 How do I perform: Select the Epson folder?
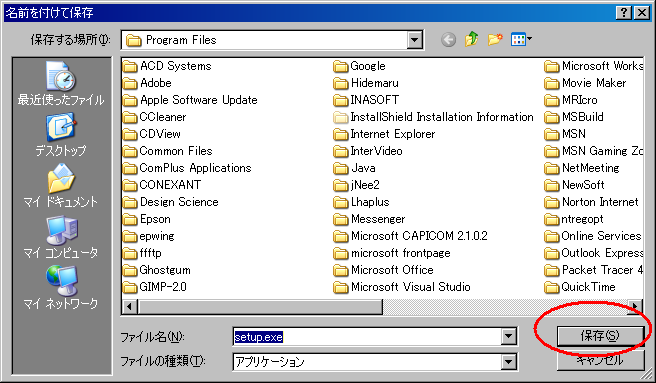[x=147, y=219]
